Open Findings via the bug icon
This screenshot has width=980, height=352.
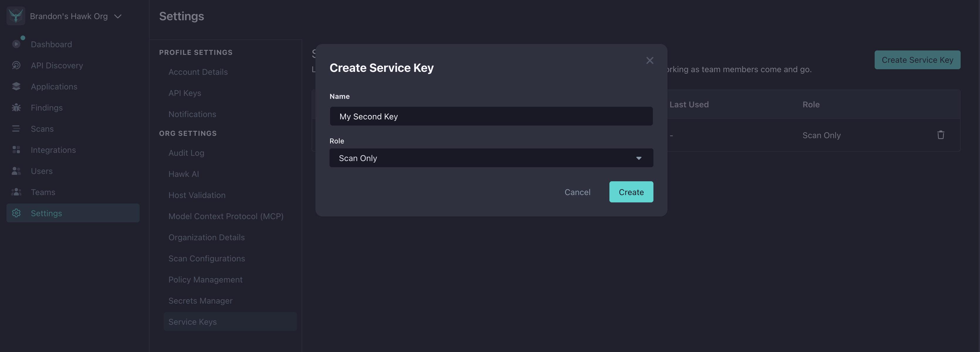pyautogui.click(x=16, y=108)
